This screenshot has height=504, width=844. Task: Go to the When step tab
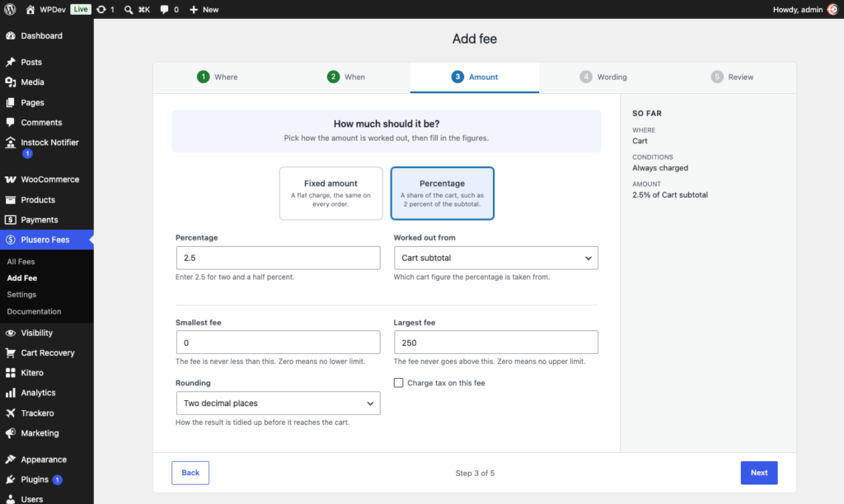click(346, 77)
